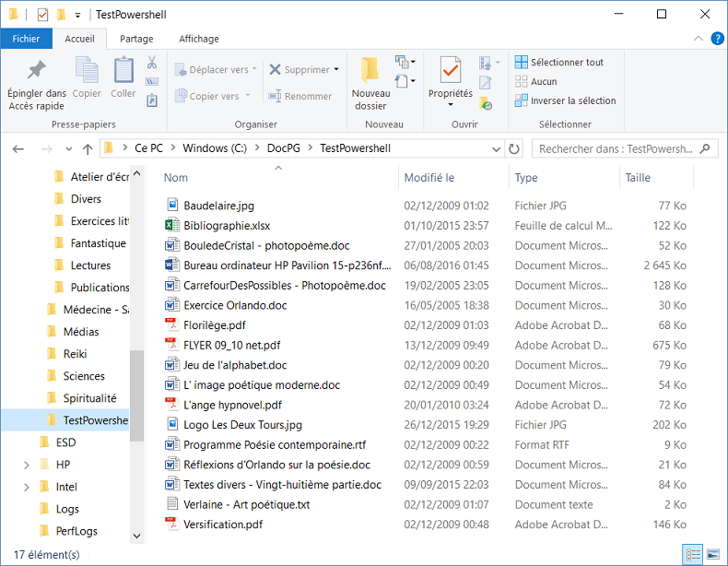Select the file Versification.pdf
The width and height of the screenshot is (728, 566).
point(223,525)
